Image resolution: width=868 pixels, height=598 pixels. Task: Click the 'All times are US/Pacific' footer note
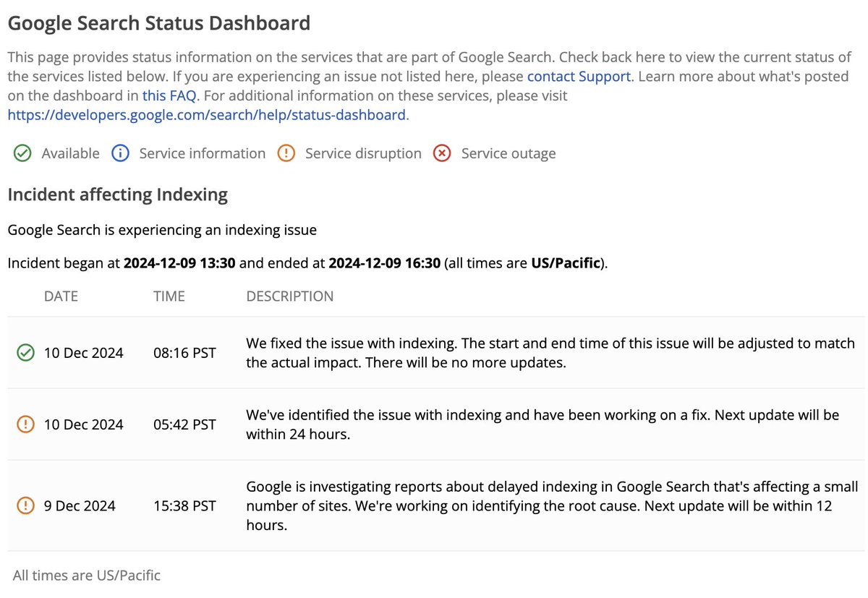[87, 576]
